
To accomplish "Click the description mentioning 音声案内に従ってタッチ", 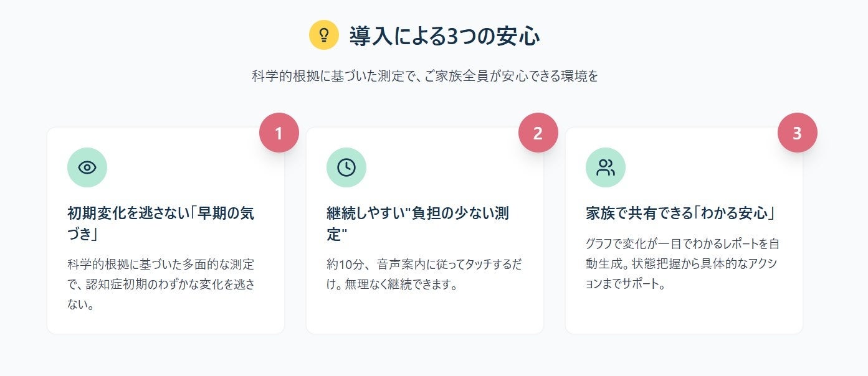I will (x=424, y=274).
